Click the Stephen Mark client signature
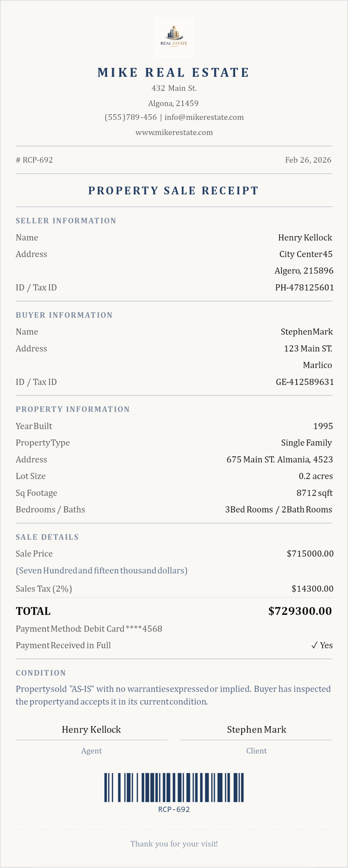The width and height of the screenshot is (348, 868). point(256,730)
